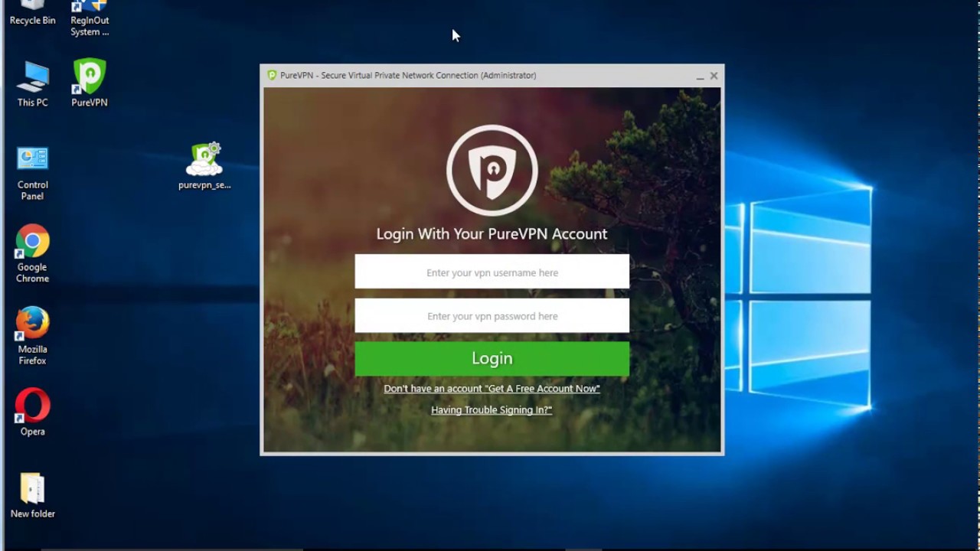Image resolution: width=980 pixels, height=551 pixels.
Task: Select the purevpn_setup installer icon
Action: [204, 166]
